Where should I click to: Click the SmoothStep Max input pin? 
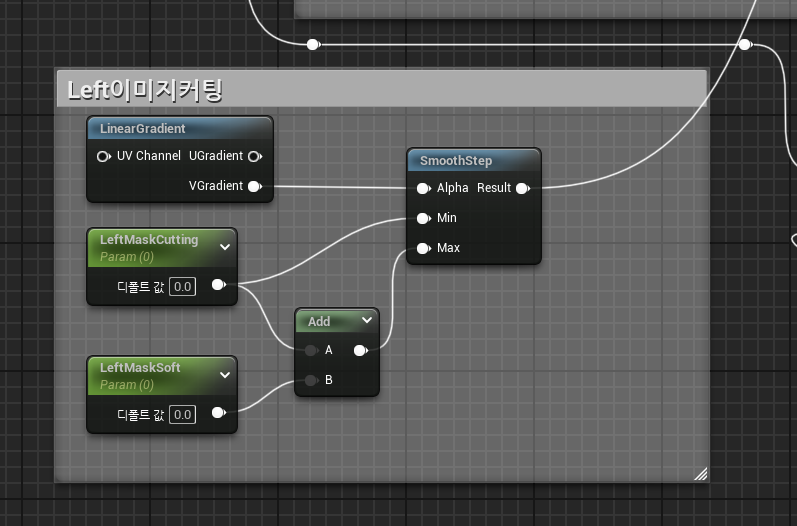(423, 249)
